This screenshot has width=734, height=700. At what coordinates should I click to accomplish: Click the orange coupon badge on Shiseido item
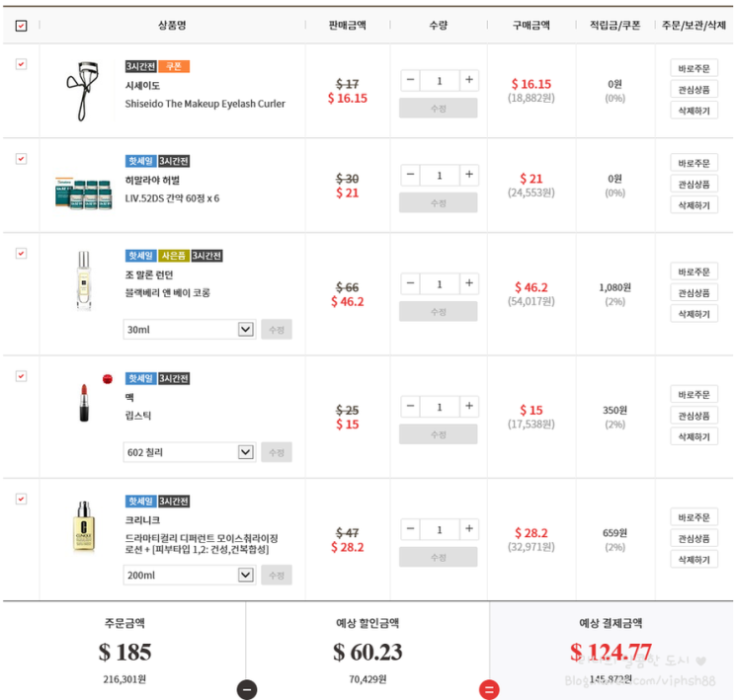tap(174, 66)
